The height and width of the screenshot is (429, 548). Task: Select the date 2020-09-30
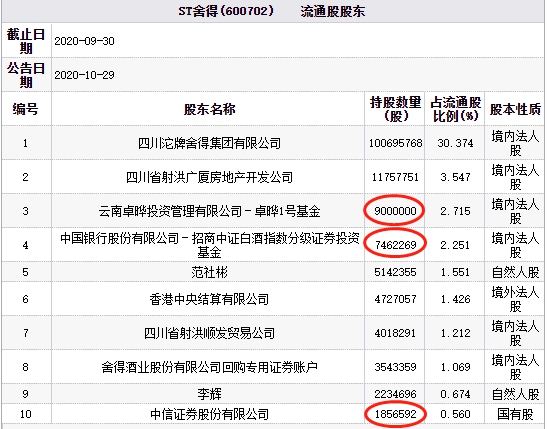coord(84,41)
